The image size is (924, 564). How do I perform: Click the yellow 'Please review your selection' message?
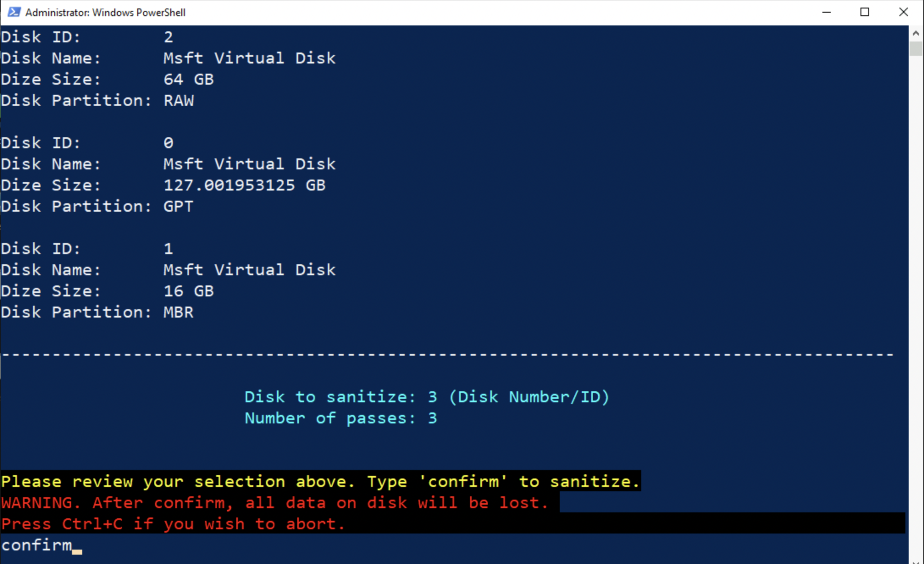click(x=321, y=481)
